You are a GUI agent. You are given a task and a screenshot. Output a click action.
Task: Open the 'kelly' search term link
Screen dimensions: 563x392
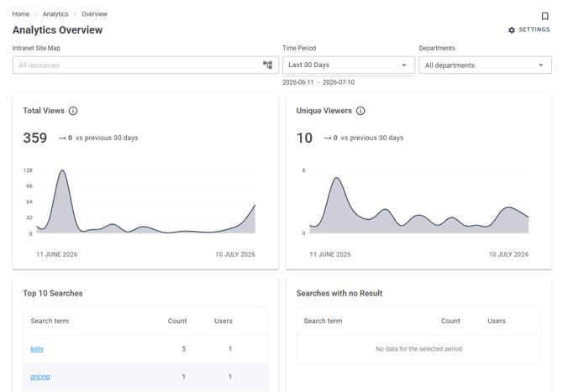(x=37, y=349)
